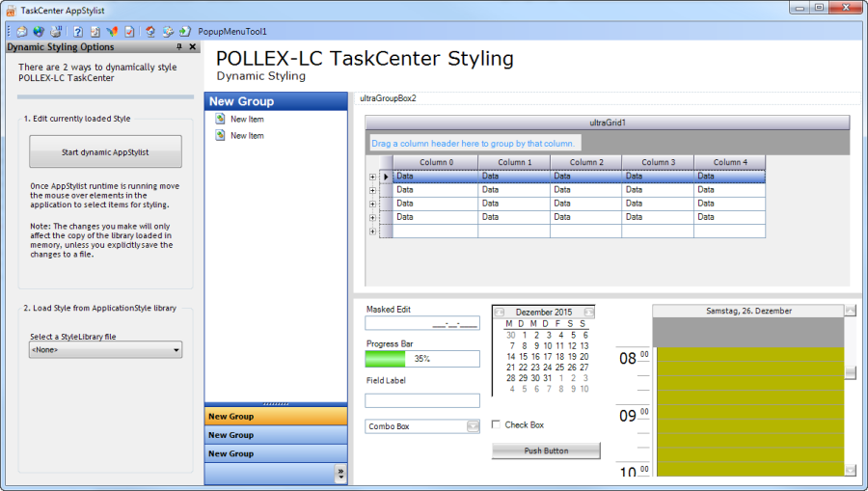The height and width of the screenshot is (491, 868).
Task: Click Start dynamic AppStylist button
Action: (x=105, y=151)
